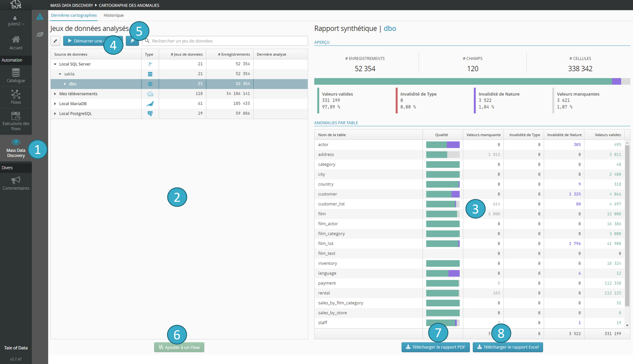Viewport: 633px width, 364px height.
Task: Select the film_list table row
Action: pyautogui.click(x=470, y=243)
